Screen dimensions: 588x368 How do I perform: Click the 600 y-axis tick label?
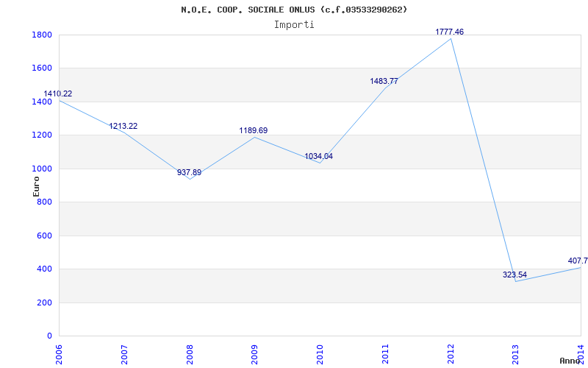(45, 236)
